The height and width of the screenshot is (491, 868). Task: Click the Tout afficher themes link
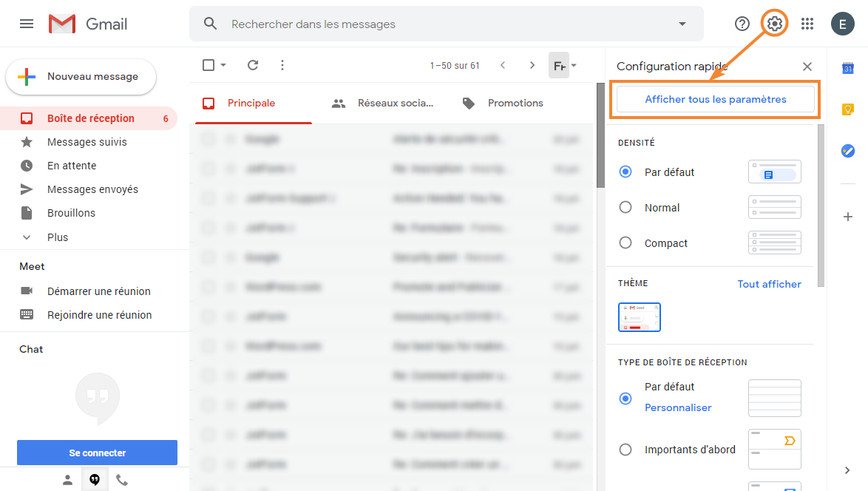click(769, 283)
